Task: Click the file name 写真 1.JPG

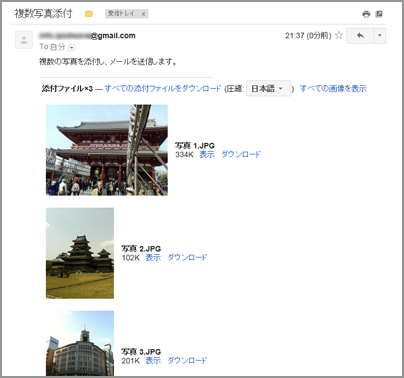Action: [x=195, y=146]
